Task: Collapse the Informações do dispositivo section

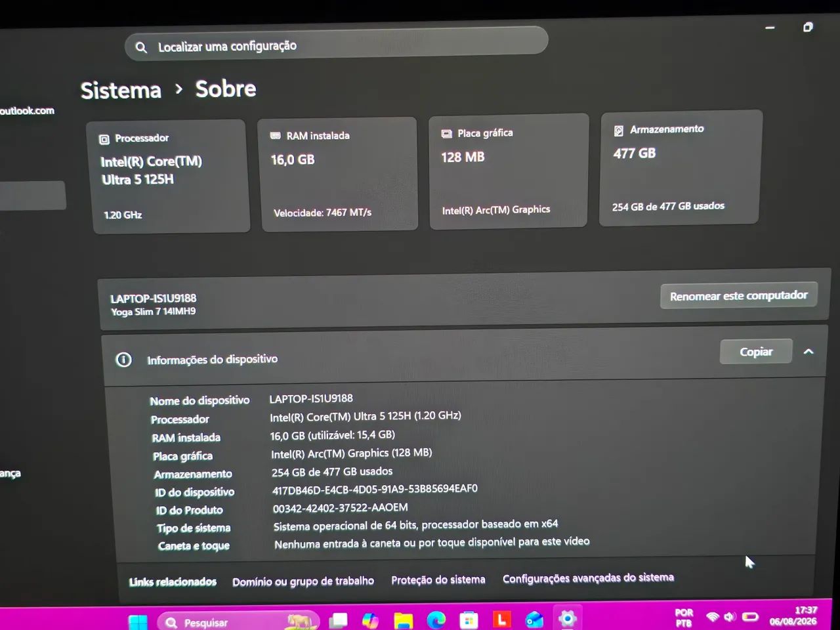Action: click(808, 351)
